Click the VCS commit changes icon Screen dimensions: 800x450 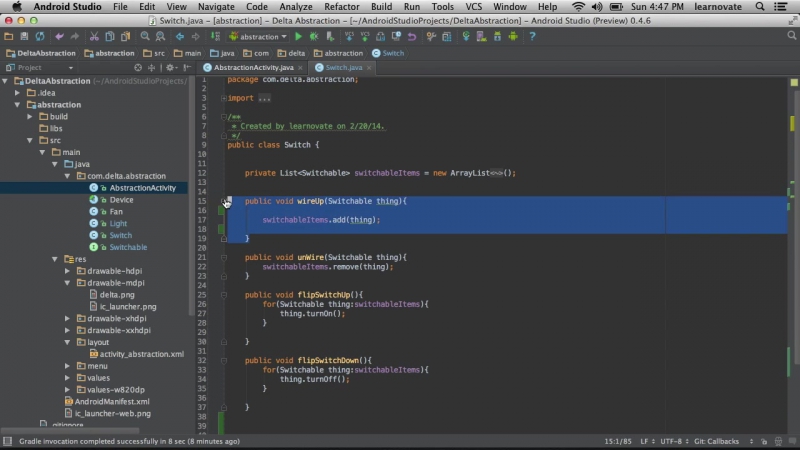tap(365, 36)
